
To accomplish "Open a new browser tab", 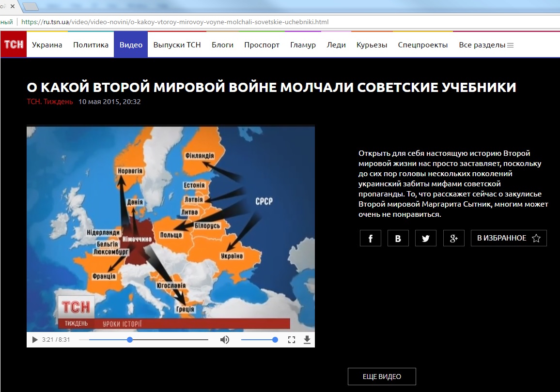I will (31, 6).
